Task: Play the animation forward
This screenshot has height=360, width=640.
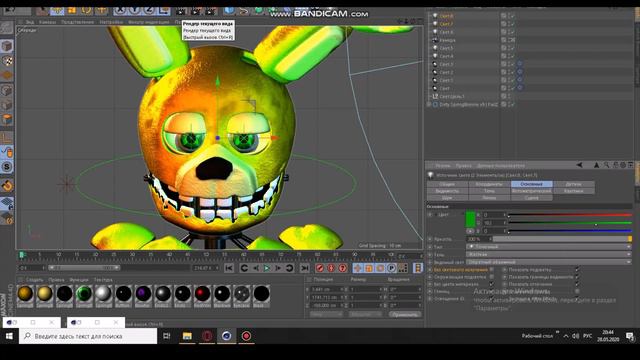Action: [x=267, y=268]
